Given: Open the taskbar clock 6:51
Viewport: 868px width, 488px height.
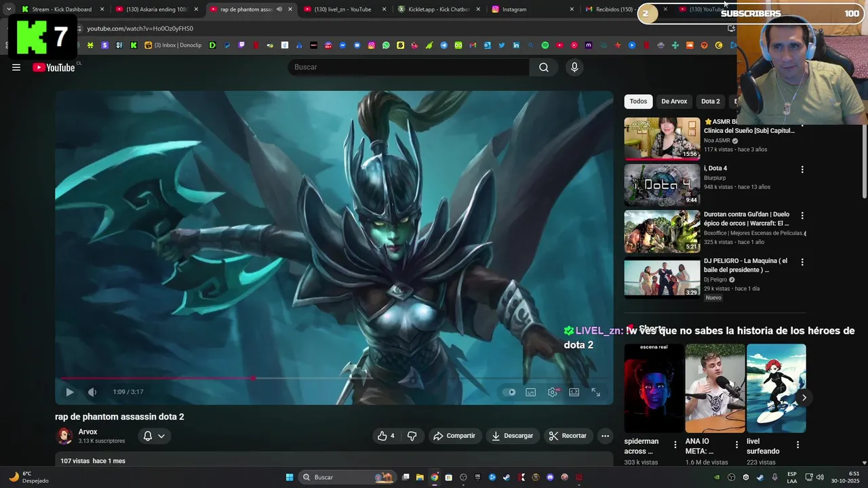Looking at the screenshot, I should [x=846, y=477].
